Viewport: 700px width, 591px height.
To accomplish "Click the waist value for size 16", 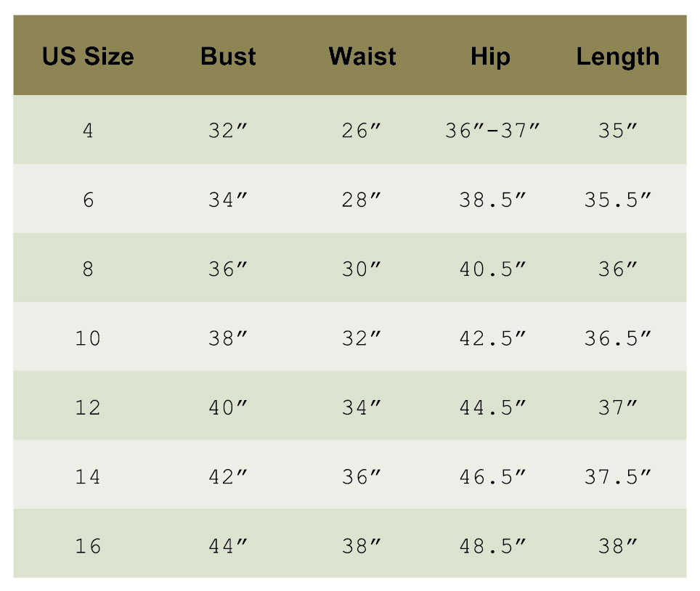I will tap(362, 546).
